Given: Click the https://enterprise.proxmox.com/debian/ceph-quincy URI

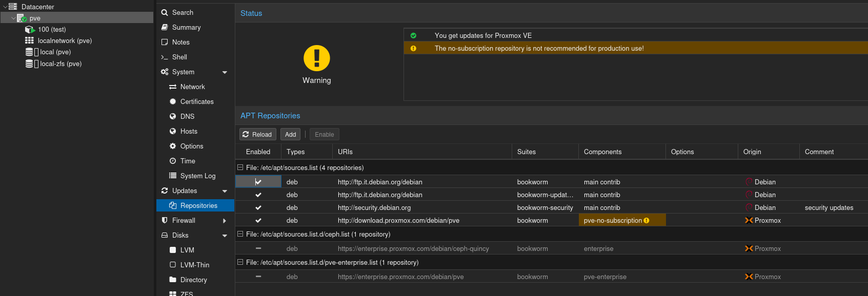Looking at the screenshot, I should pos(413,248).
